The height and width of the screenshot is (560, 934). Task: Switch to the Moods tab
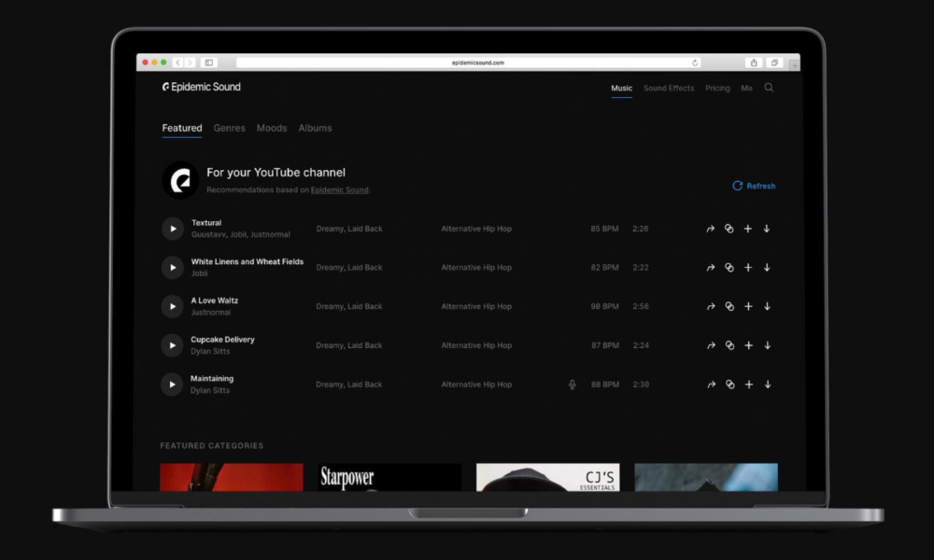point(272,128)
